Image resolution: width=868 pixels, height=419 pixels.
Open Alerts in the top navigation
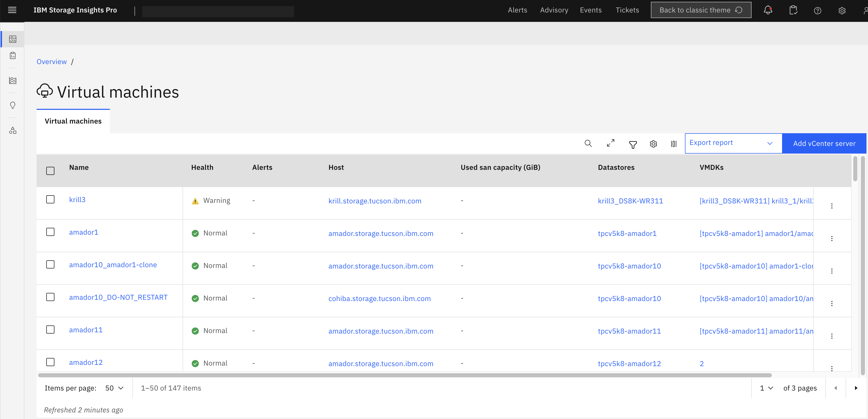(x=517, y=10)
